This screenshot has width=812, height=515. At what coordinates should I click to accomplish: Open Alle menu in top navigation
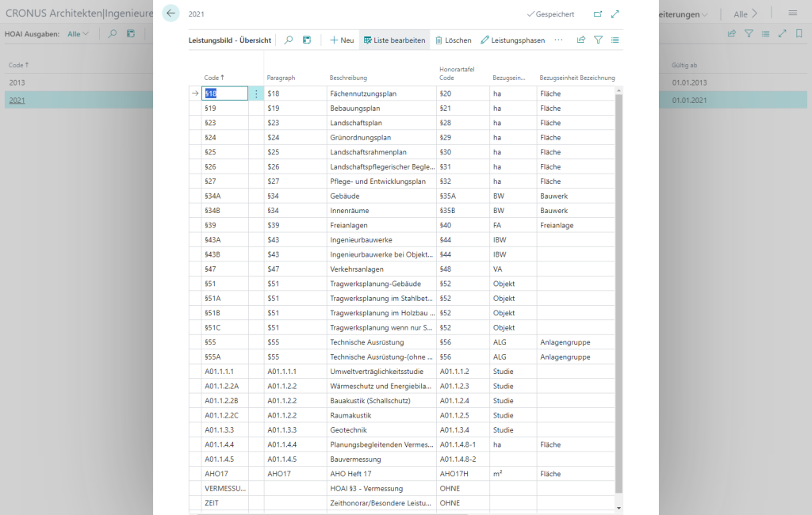click(745, 14)
